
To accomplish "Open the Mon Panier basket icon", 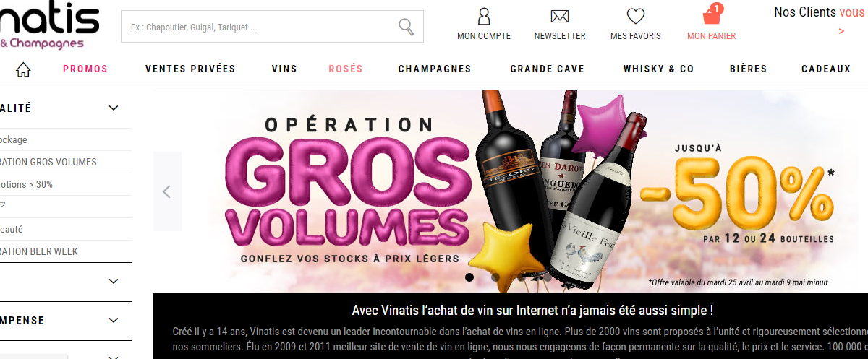I will (712, 15).
